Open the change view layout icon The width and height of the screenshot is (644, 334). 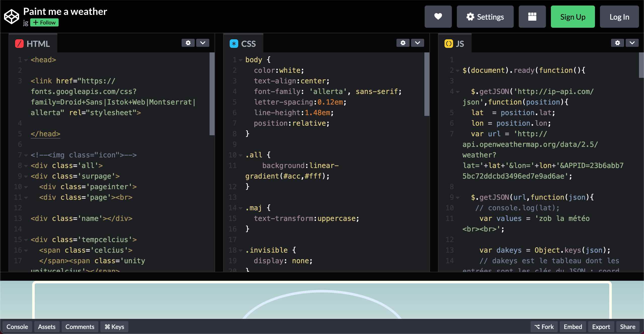click(532, 17)
